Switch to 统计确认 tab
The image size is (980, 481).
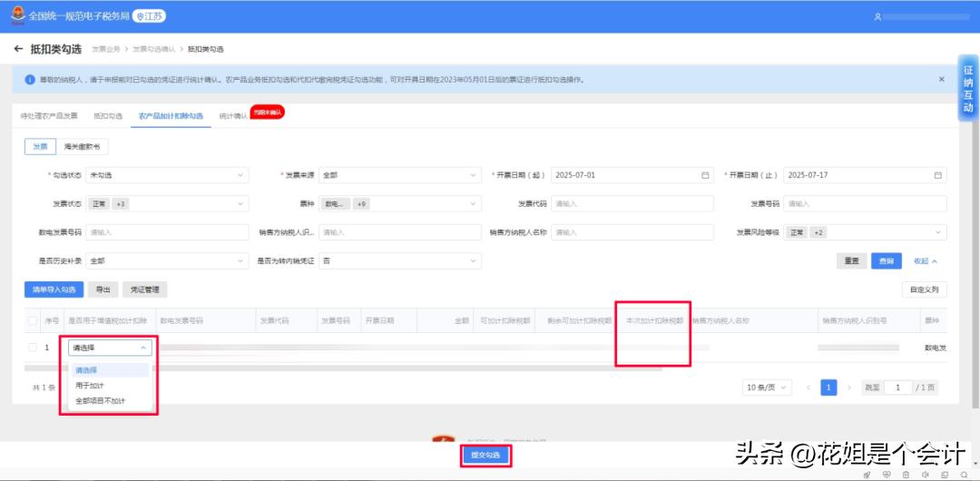[x=233, y=116]
